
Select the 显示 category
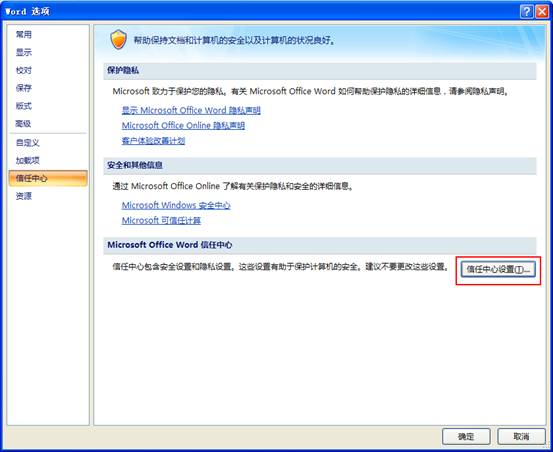point(24,52)
